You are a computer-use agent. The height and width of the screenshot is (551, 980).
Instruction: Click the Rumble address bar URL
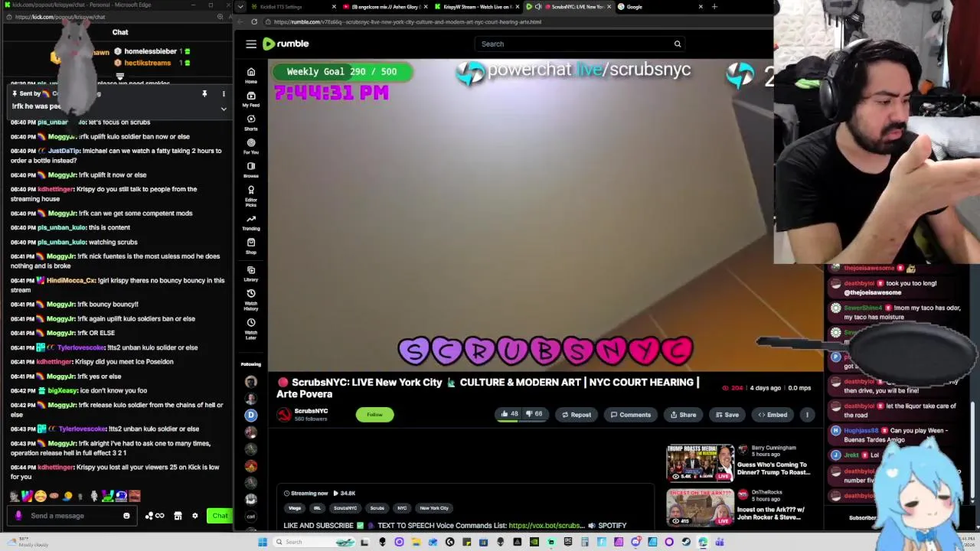pyautogui.click(x=407, y=22)
